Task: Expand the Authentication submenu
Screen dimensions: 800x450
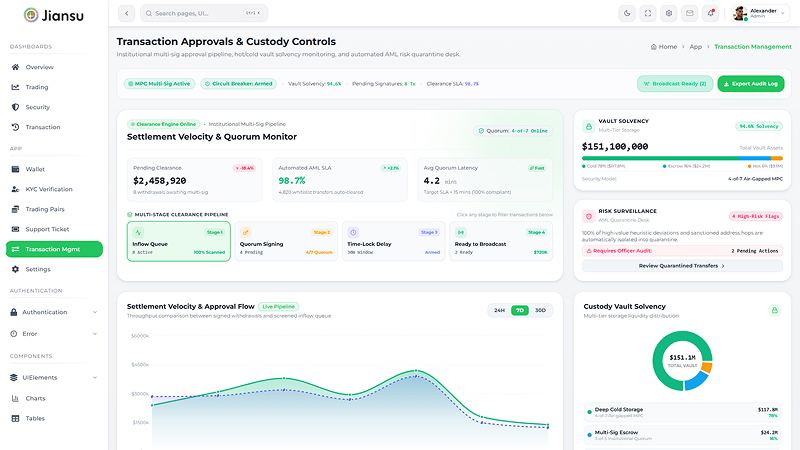Action: tap(54, 312)
